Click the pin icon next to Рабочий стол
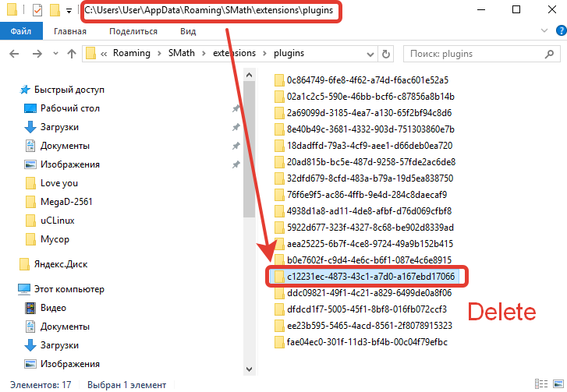567x392 pixels. point(236,108)
